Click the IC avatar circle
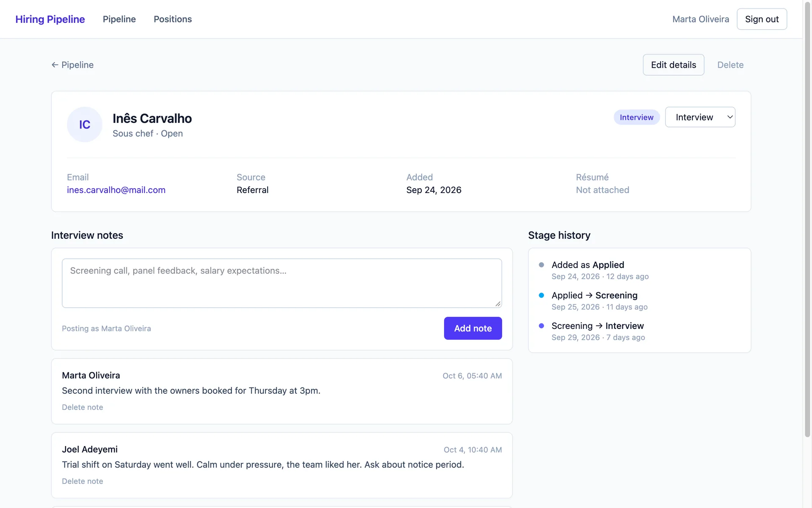 point(85,124)
